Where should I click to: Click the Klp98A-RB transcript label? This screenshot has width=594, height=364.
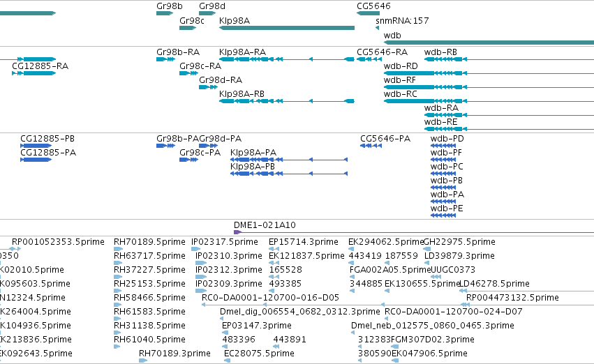click(x=242, y=94)
